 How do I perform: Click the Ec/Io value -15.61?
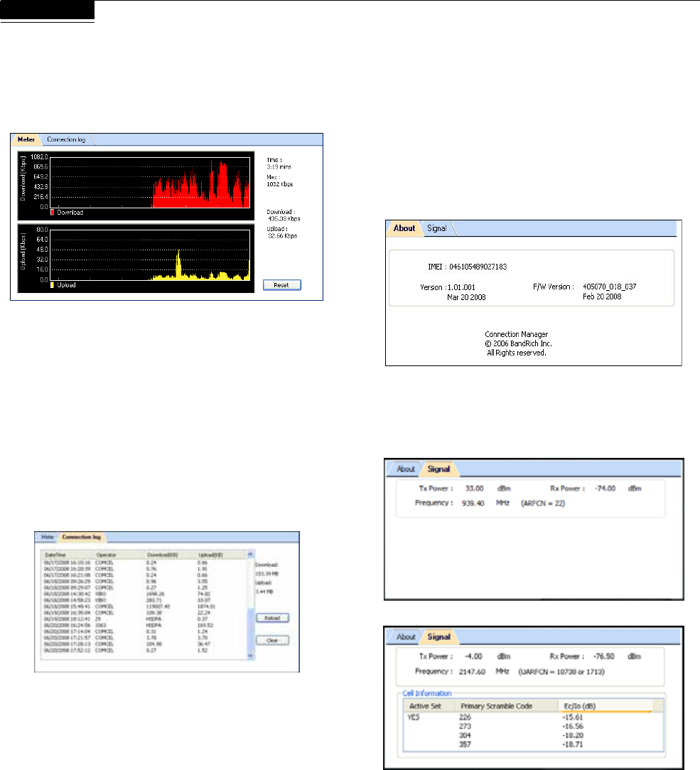pos(572,717)
